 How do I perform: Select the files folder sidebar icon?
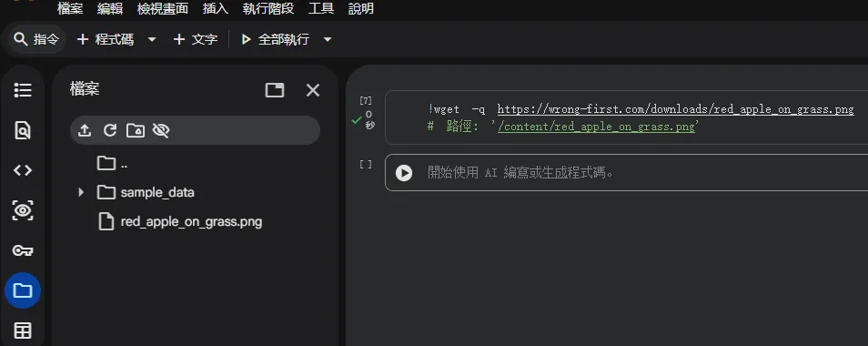23,290
